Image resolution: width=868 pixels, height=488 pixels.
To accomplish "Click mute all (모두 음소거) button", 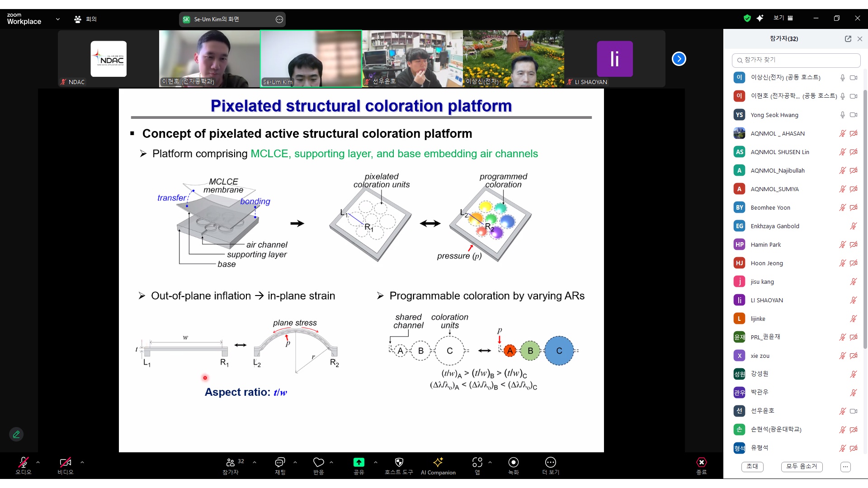I will (x=802, y=466).
